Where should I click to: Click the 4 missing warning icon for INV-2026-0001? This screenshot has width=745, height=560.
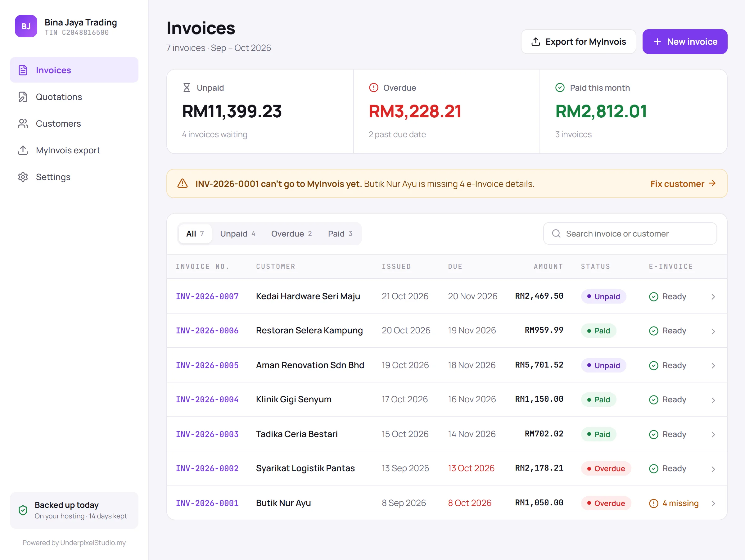[653, 504]
